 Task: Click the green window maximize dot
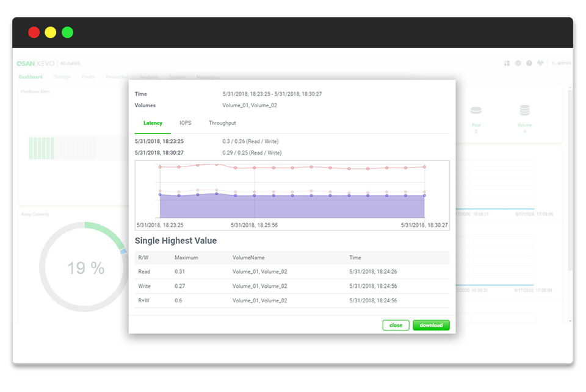[67, 32]
